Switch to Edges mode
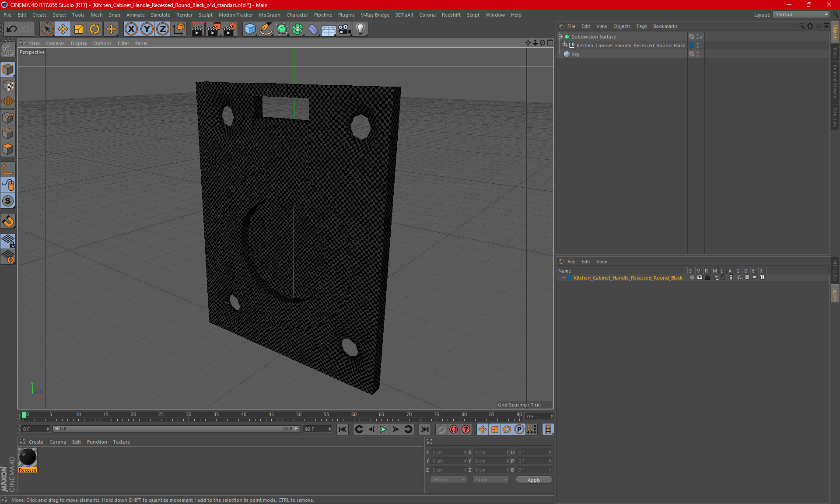This screenshot has height=504, width=840. [8, 133]
